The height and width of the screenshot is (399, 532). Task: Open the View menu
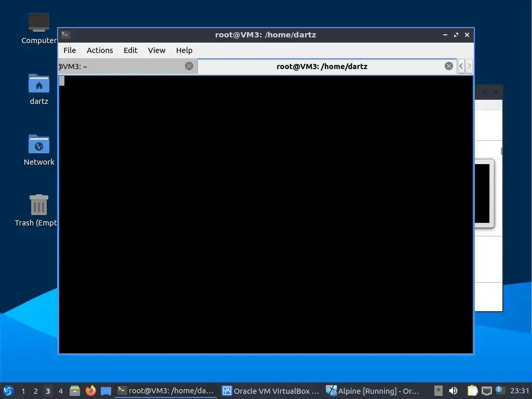pos(156,50)
